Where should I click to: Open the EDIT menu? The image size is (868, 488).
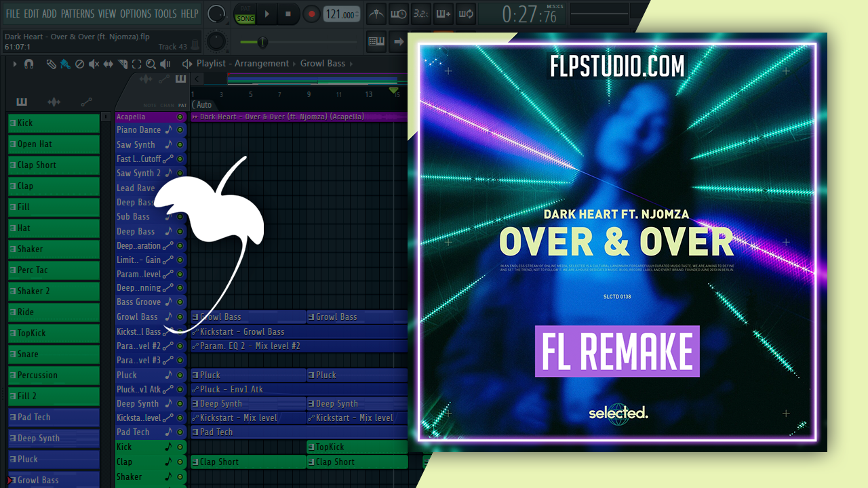31,14
